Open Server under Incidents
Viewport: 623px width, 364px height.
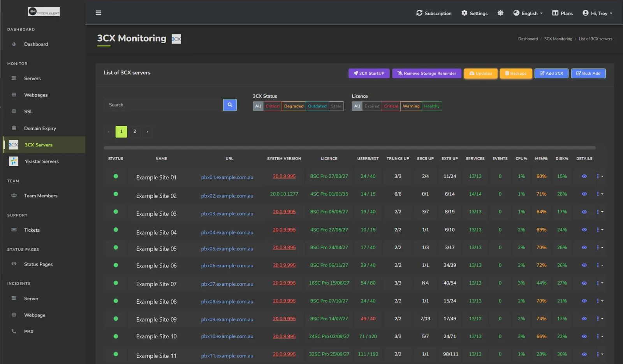[x=31, y=299]
